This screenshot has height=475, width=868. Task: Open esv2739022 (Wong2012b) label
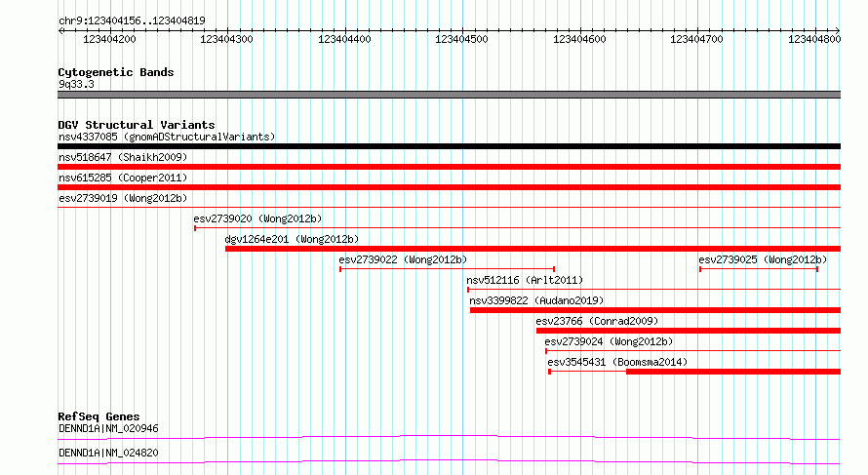coord(403,259)
